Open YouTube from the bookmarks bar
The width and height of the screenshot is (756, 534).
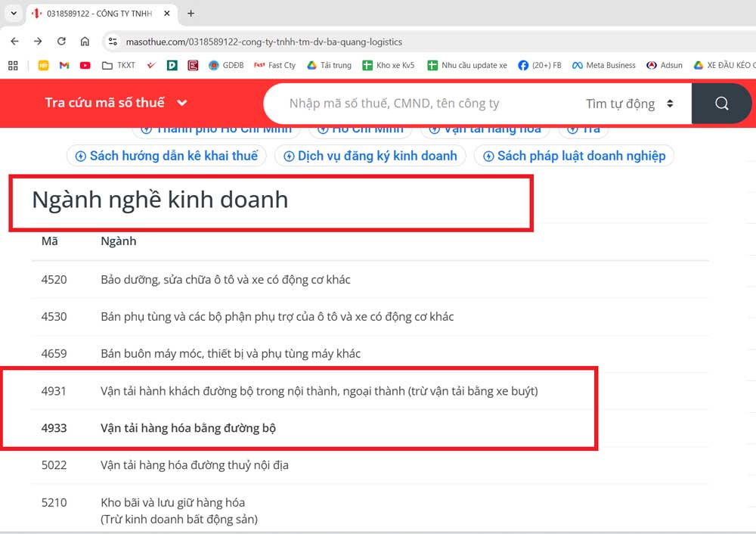point(85,65)
